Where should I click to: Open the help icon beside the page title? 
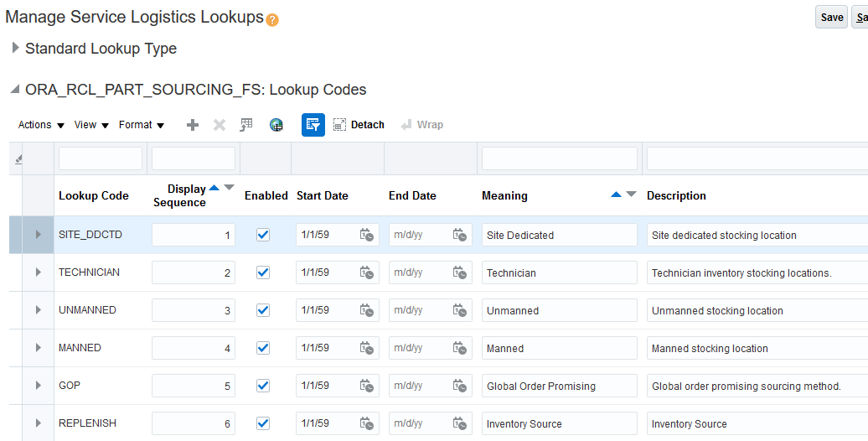click(272, 19)
